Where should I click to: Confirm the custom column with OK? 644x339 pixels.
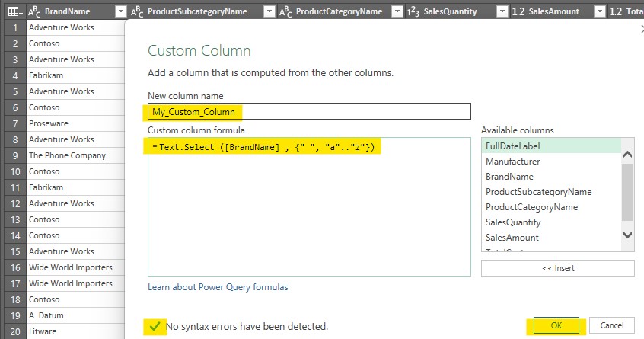coord(556,326)
